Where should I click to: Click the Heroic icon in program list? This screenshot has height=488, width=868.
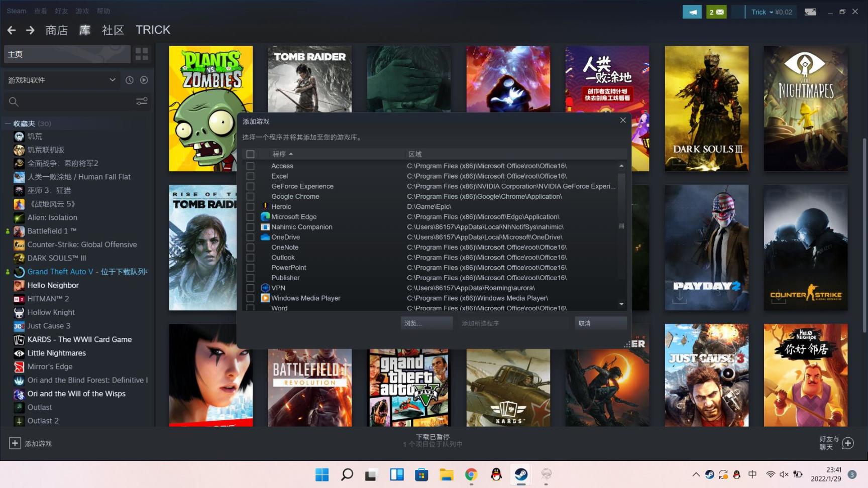tap(265, 206)
